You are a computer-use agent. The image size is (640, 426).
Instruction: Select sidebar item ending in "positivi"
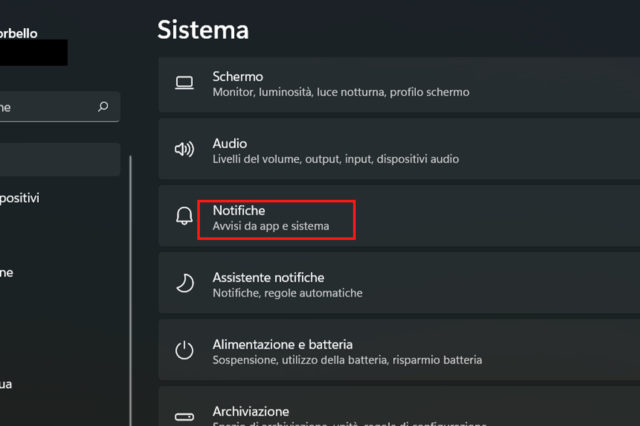[20, 198]
